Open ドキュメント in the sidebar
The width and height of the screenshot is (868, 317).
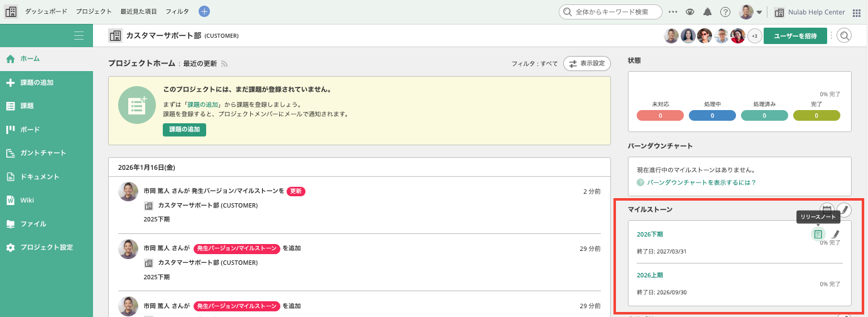pos(47,177)
